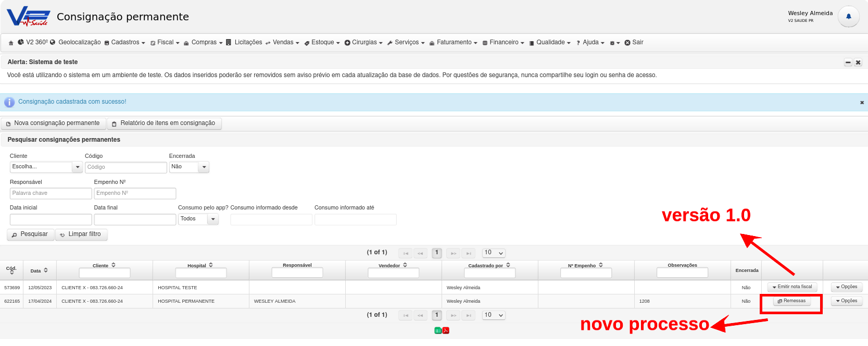Open Opções for consignment 573699

847,287
